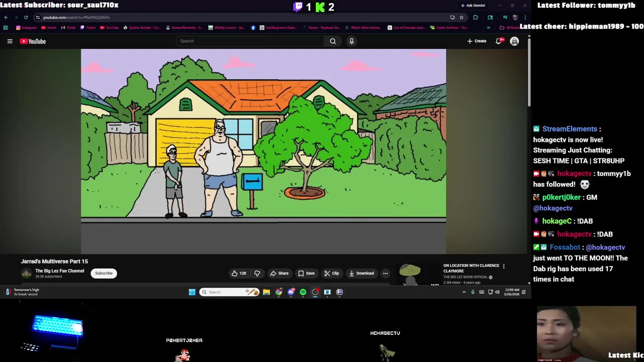
Task: Open The Big Lez Fan Channel name link
Action: coord(59,271)
